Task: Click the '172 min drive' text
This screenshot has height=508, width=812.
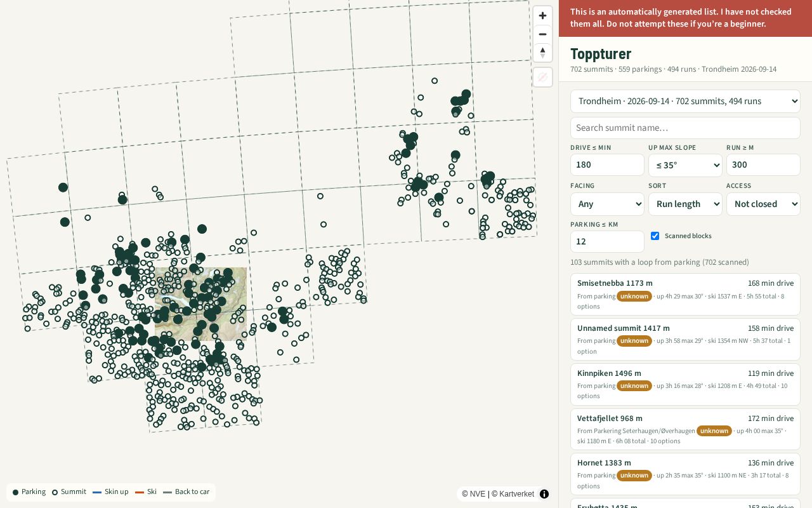Action: point(771,418)
